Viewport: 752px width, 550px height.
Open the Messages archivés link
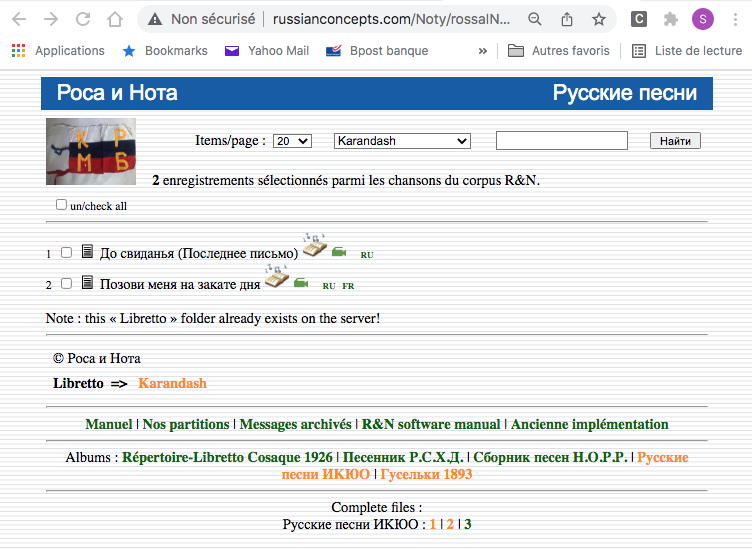295,424
